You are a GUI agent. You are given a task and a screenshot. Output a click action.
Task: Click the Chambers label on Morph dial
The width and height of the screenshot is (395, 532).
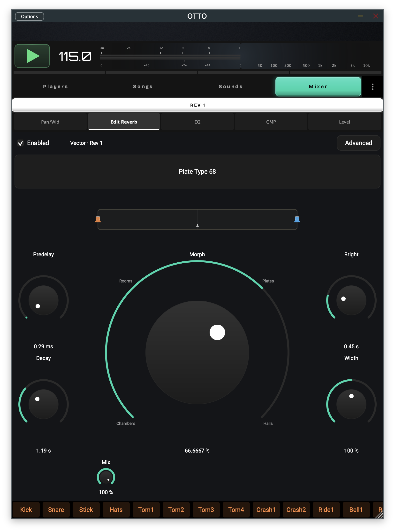pyautogui.click(x=126, y=423)
